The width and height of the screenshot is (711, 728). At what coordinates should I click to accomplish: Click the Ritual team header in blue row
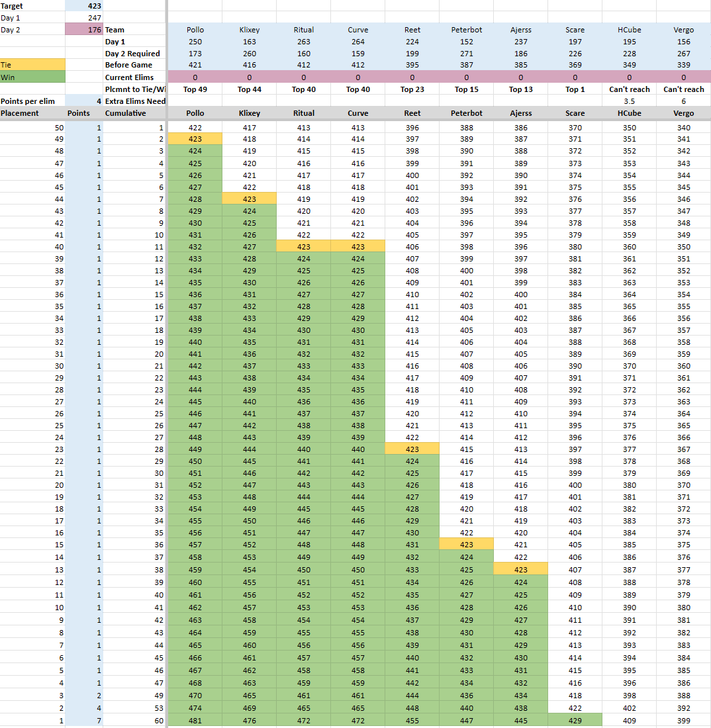pos(304,30)
